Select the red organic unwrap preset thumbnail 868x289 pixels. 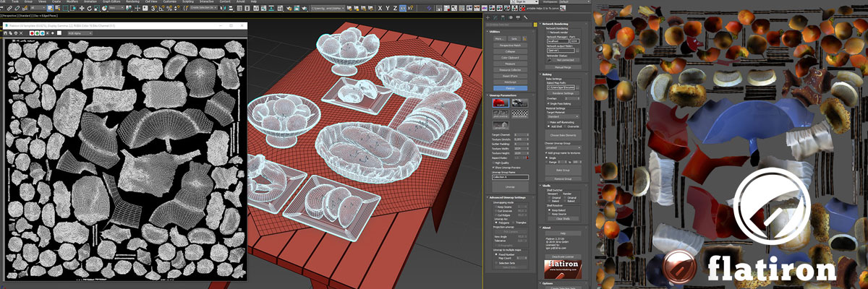[500, 103]
